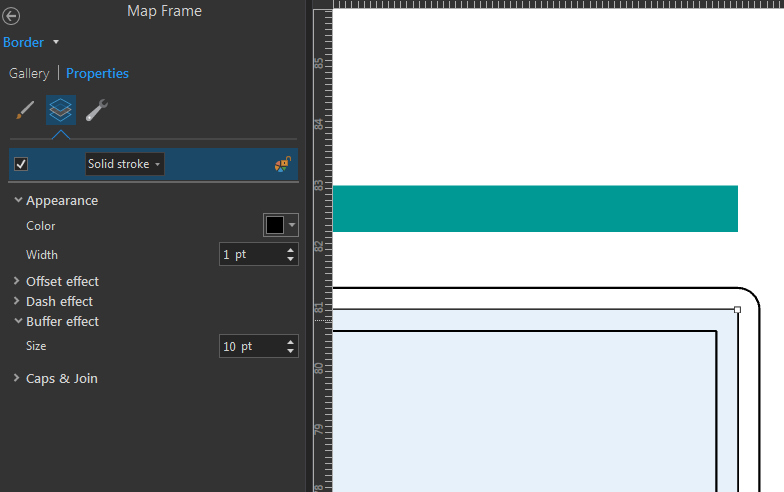
Task: Click the back arrow icon
Action: click(11, 16)
